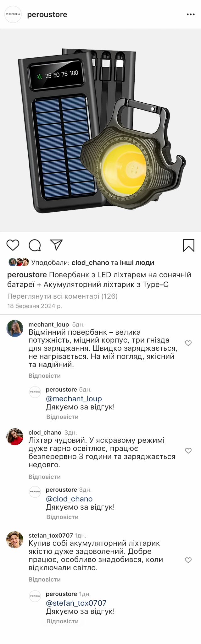The image size is (201, 644).
Task: Open the three-dot post options menu
Action: (x=191, y=14)
